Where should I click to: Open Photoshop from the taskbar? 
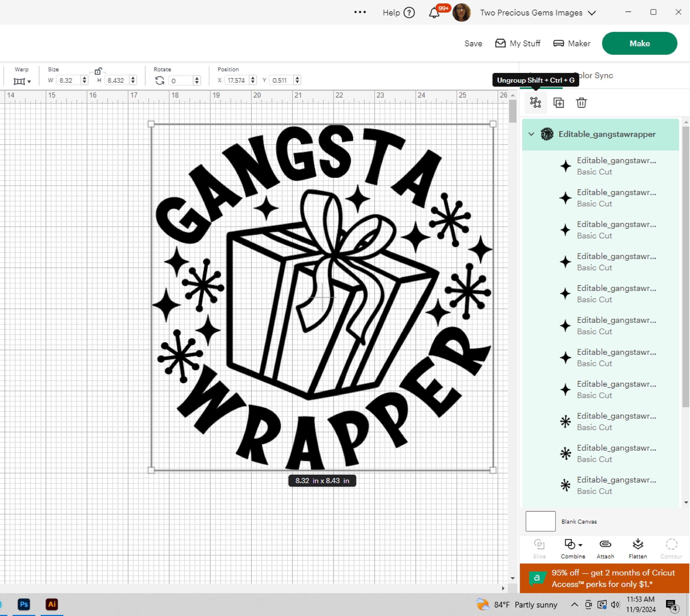coord(24,605)
